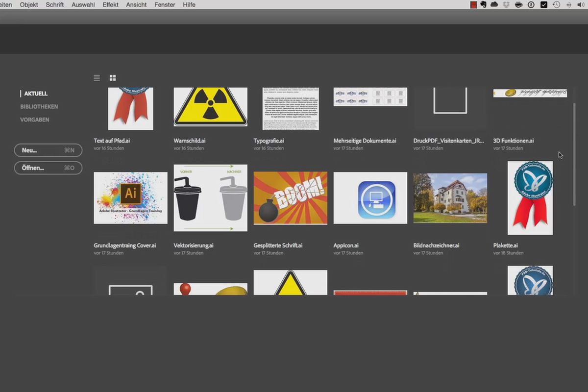The image size is (588, 392).
Task: Click the Grundlagentraining Cover.ai file name
Action: click(125, 245)
